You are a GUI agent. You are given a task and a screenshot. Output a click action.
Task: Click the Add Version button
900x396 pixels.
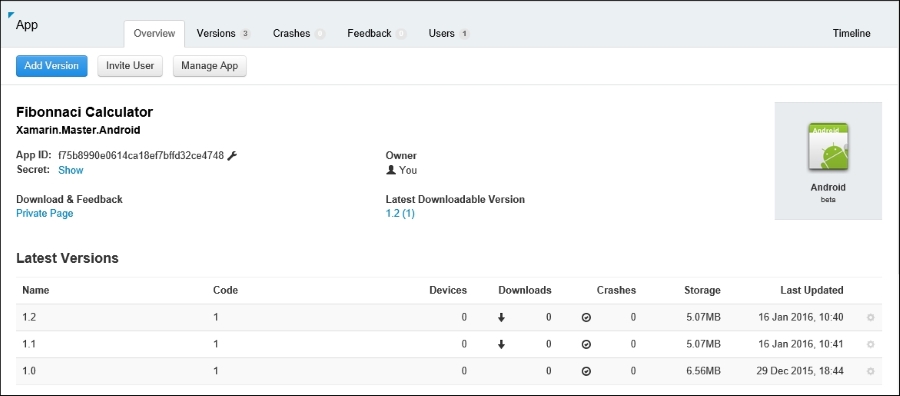pyautogui.click(x=52, y=66)
